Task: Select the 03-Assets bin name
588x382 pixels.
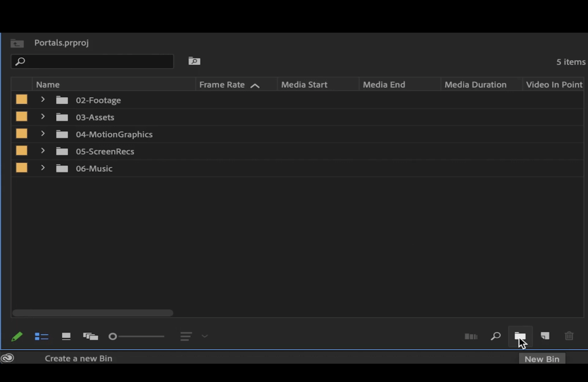Action: (95, 117)
